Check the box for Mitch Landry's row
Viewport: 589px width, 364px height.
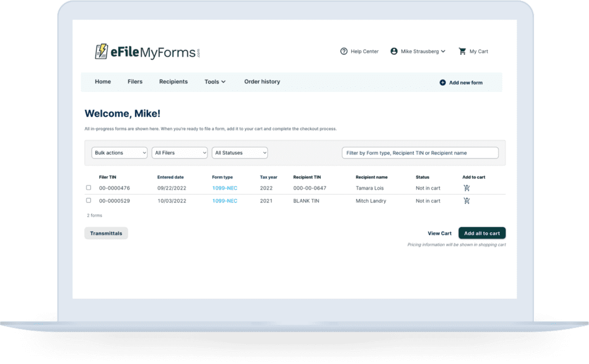(88, 201)
